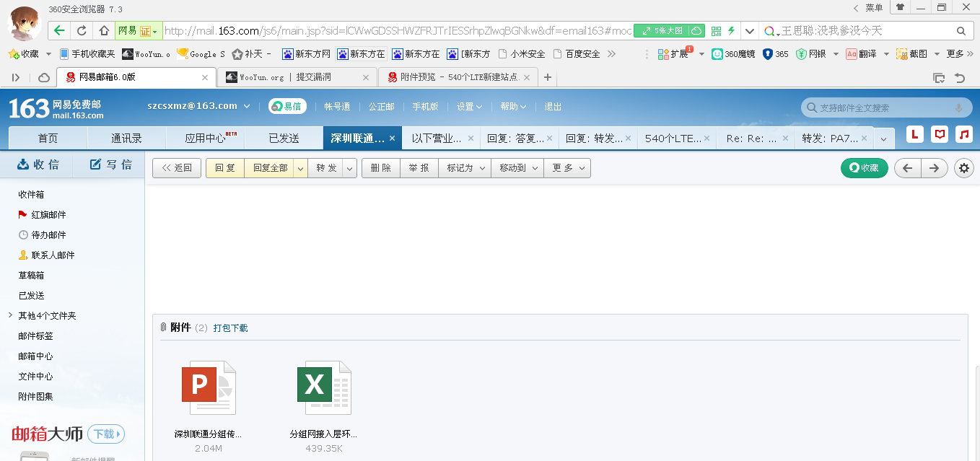Click the browser back arrow button
This screenshot has width=980, height=461.
point(59,31)
